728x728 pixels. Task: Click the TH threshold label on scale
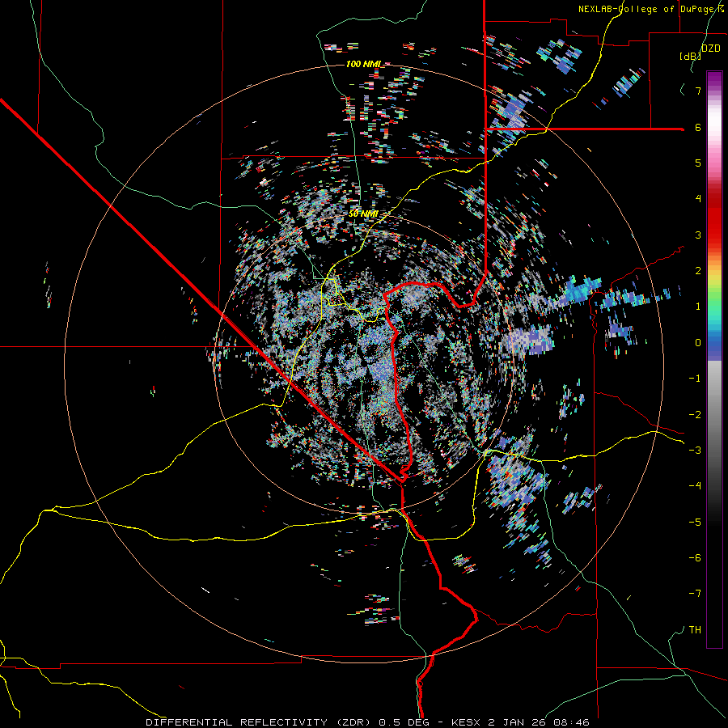pos(695,629)
